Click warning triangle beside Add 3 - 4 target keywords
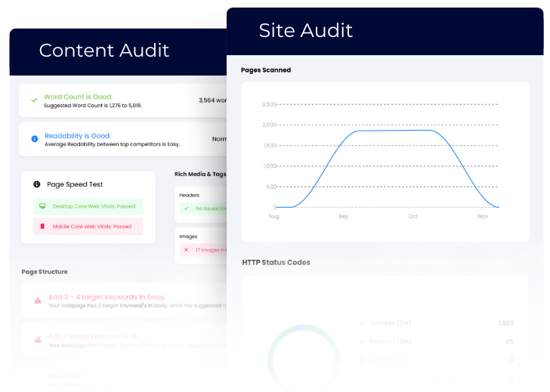The width and height of the screenshot is (550, 392). (x=38, y=301)
